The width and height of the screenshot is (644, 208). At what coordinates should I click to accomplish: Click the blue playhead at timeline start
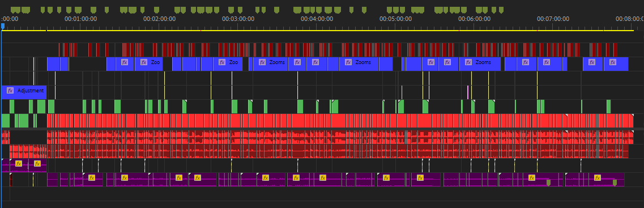2,26
